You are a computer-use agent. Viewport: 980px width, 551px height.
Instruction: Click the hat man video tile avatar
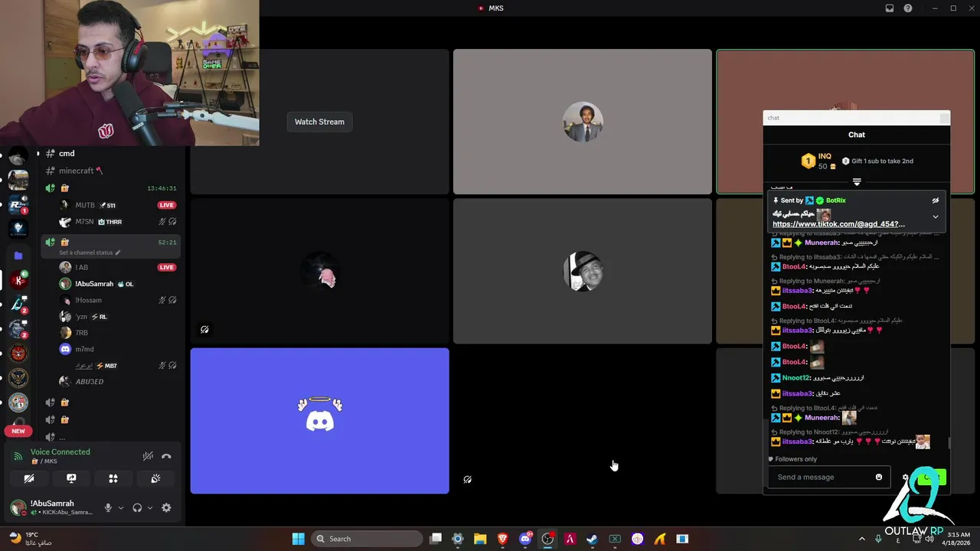[583, 271]
